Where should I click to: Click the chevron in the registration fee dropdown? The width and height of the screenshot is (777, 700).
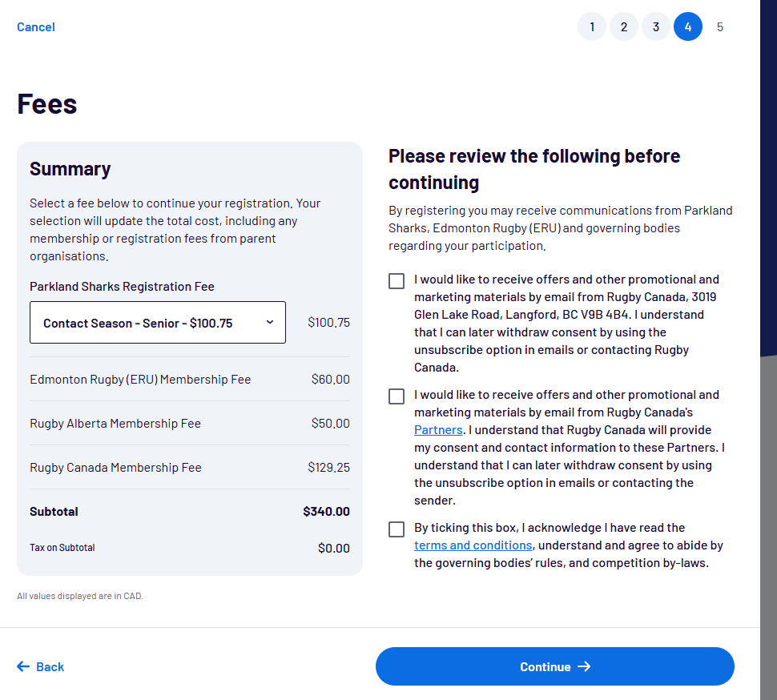(x=269, y=322)
